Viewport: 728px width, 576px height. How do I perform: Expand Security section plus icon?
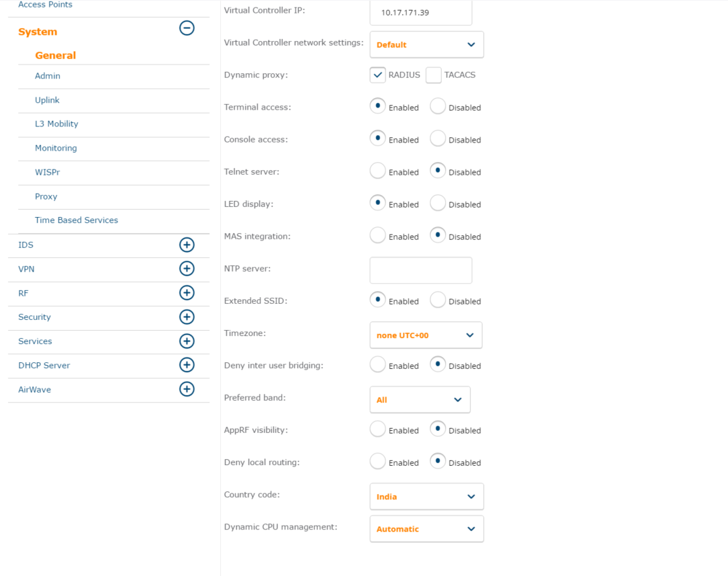pos(187,317)
